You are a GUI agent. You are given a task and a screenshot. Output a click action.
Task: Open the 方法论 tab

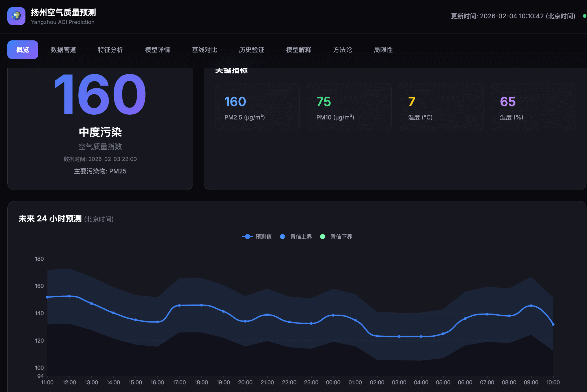[342, 50]
